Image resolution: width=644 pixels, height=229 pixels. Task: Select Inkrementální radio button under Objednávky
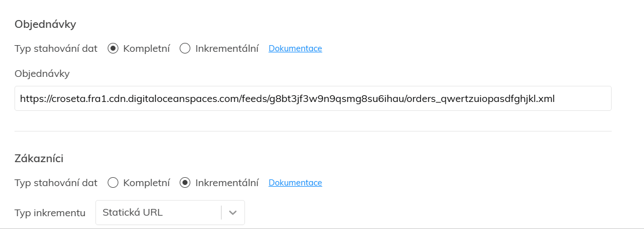point(185,48)
